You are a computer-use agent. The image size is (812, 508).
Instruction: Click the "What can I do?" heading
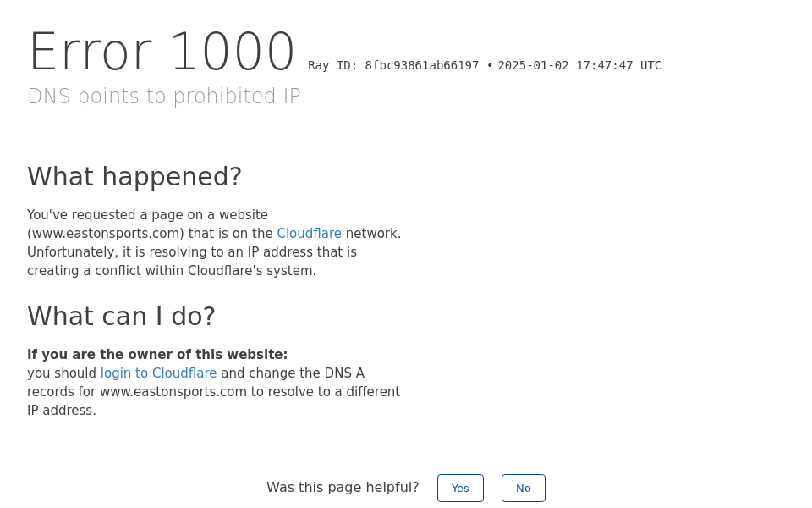pos(121,317)
